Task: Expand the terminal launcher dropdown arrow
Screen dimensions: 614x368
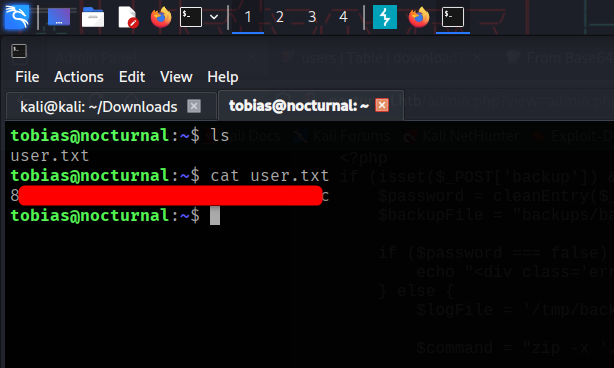Action: pos(214,17)
